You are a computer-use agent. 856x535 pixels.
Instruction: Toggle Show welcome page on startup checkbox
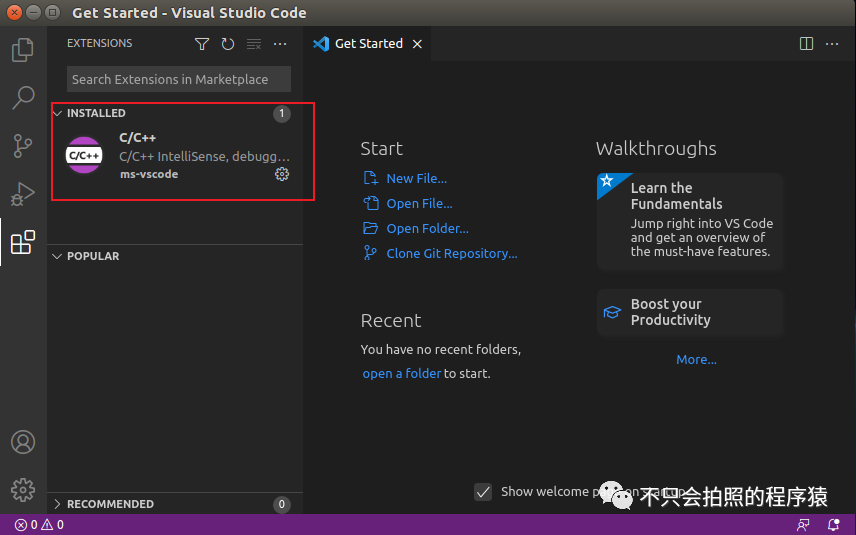pyautogui.click(x=483, y=492)
